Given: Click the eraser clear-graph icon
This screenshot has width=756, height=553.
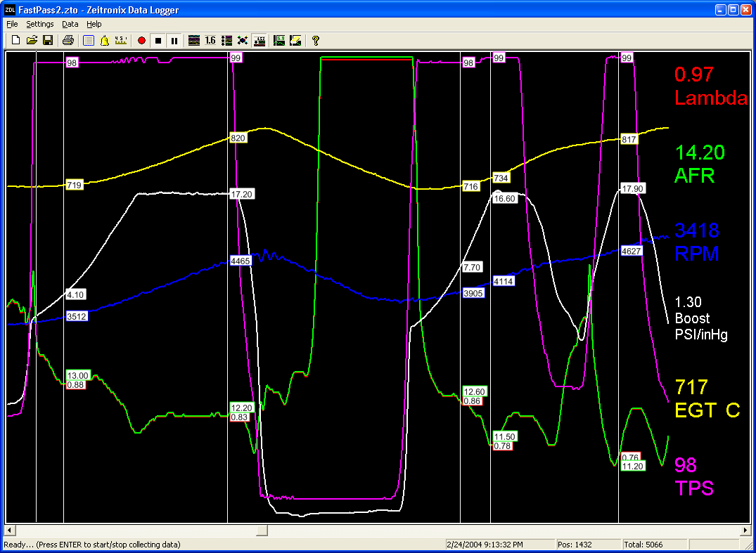Looking at the screenshot, I should pyautogui.click(x=295, y=41).
